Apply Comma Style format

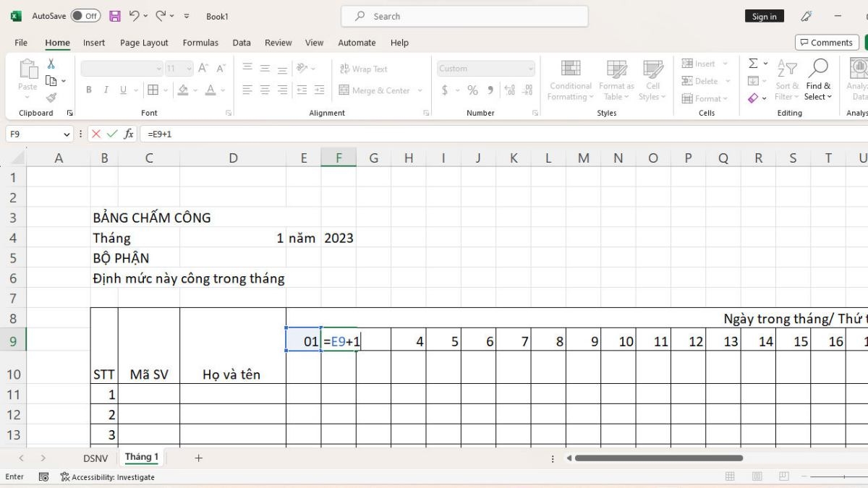pos(490,90)
